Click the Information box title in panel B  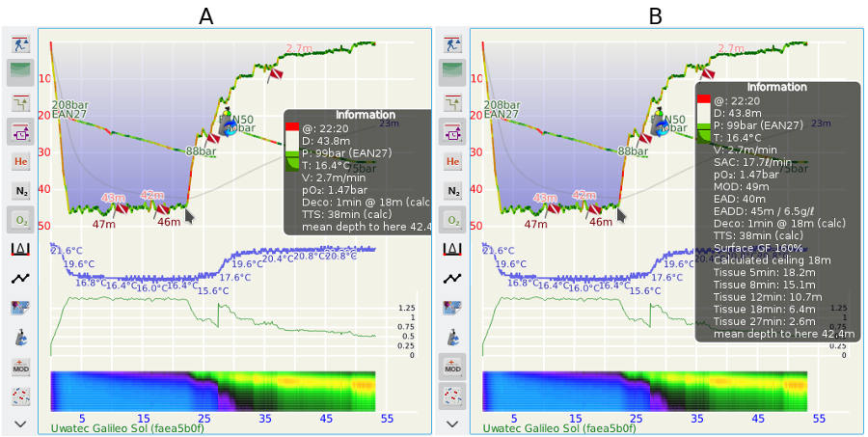pyautogui.click(x=777, y=87)
